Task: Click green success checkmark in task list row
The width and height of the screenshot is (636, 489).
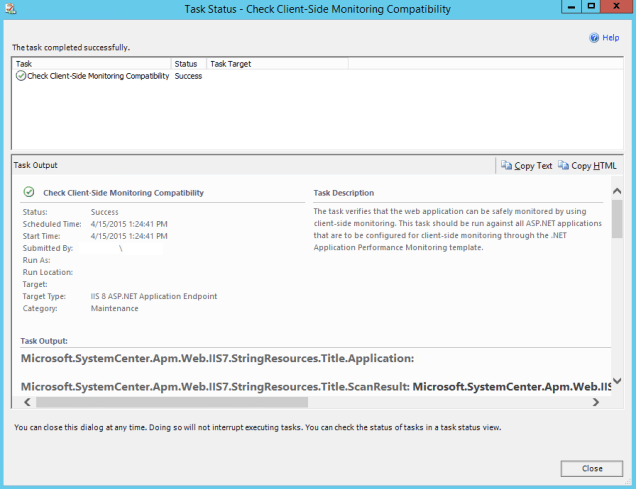Action: click(21, 76)
